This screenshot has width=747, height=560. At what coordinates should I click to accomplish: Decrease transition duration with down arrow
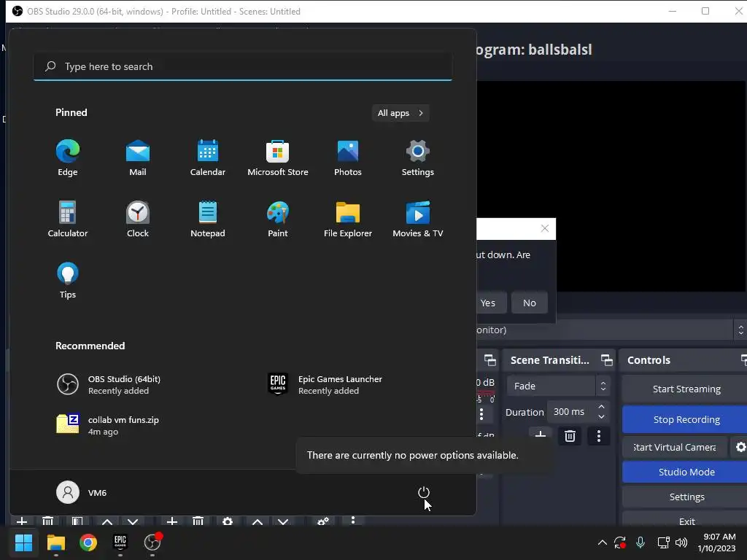602,416
